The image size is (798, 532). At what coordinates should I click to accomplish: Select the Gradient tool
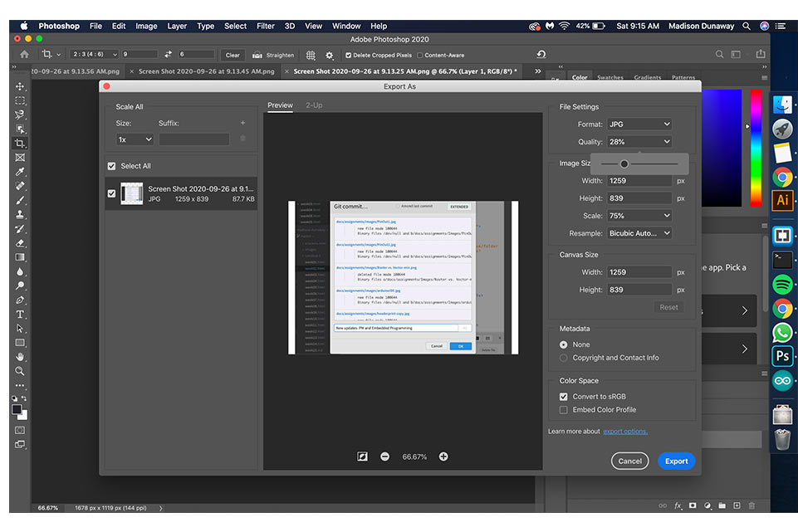[x=20, y=257]
